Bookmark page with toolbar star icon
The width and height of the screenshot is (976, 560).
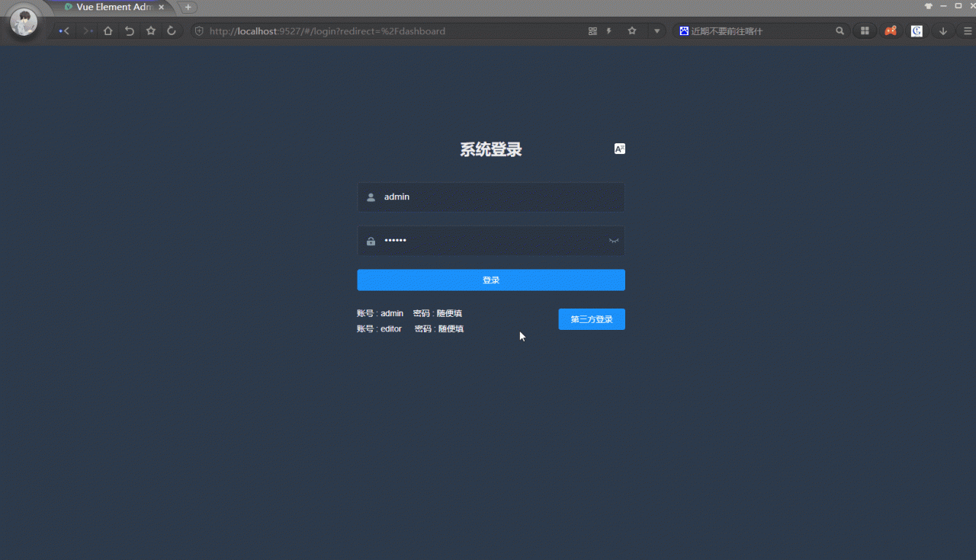(151, 31)
